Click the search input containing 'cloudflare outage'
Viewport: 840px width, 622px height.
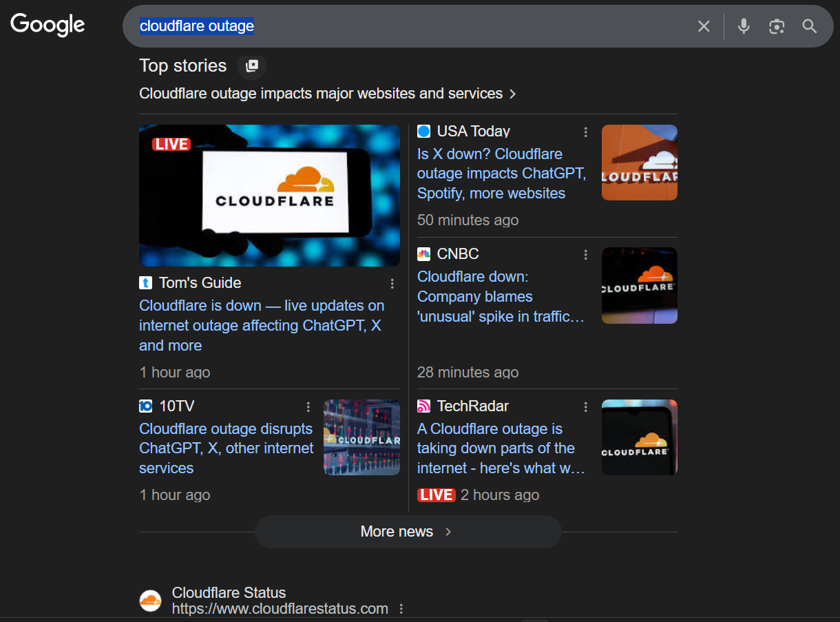point(413,26)
